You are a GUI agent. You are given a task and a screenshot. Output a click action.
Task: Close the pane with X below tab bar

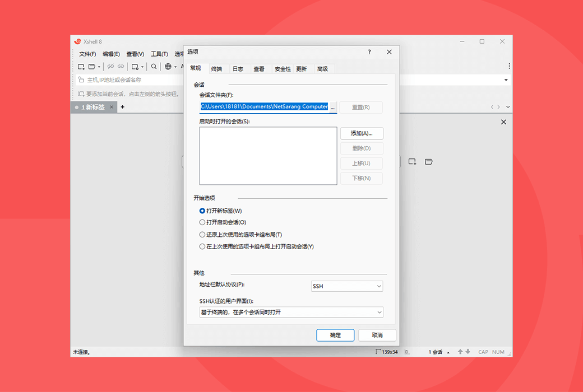tap(503, 122)
